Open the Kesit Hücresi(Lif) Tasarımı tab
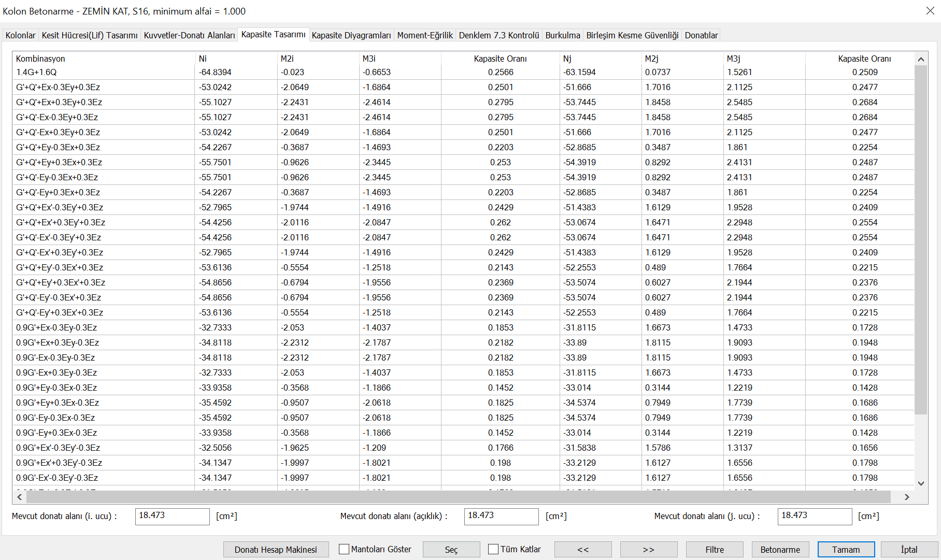941x560 pixels. (x=89, y=35)
